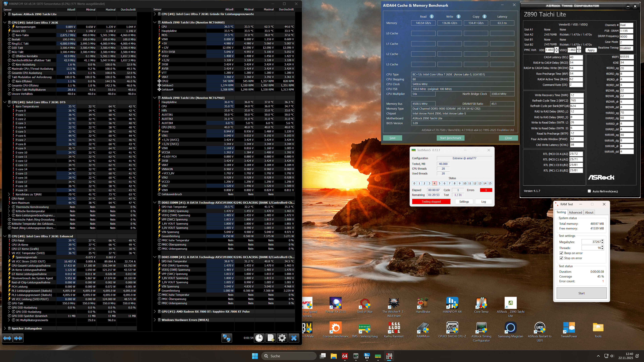Collapse the CPU DTS sensor group
The width and height of the screenshot is (644, 362).
pyautogui.click(x=5, y=102)
